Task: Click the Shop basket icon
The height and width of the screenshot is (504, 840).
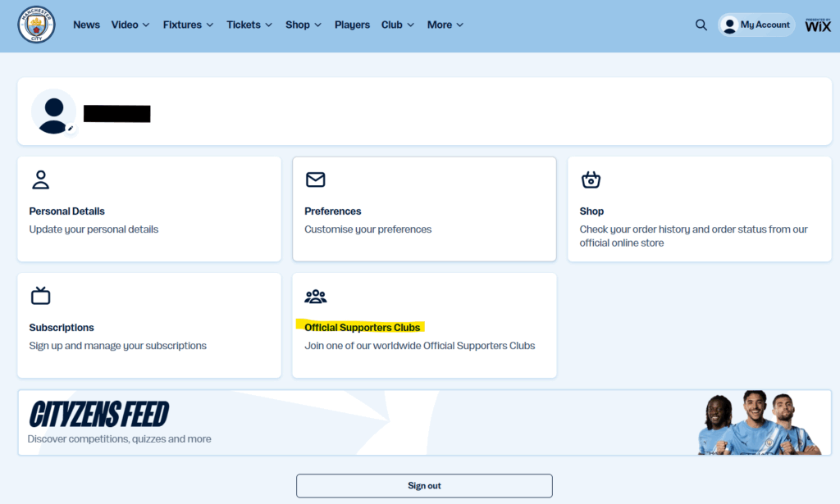Action: (x=591, y=179)
